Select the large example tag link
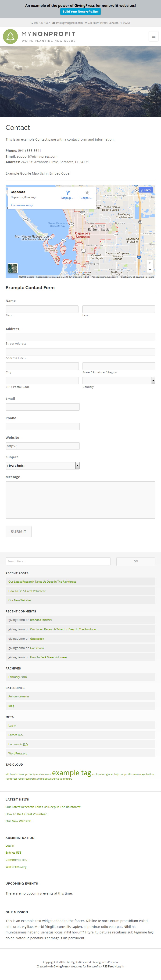This screenshot has height=980, width=161. (71, 773)
